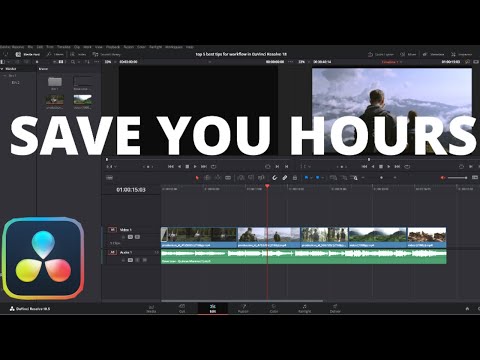Select the Dynamic Trim Mode tool

point(218,178)
